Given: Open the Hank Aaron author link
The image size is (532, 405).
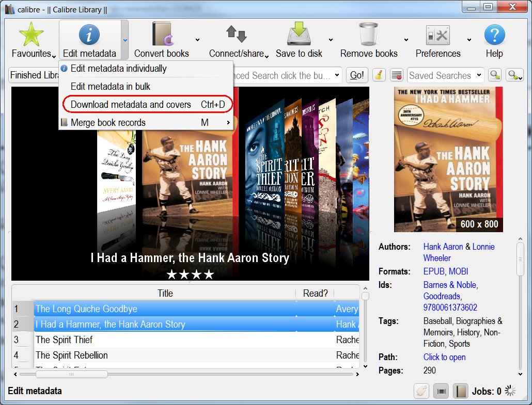Looking at the screenshot, I should [443, 247].
